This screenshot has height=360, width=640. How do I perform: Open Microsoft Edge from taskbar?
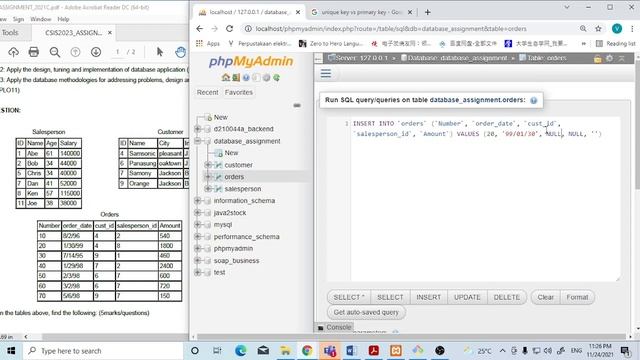241,351
